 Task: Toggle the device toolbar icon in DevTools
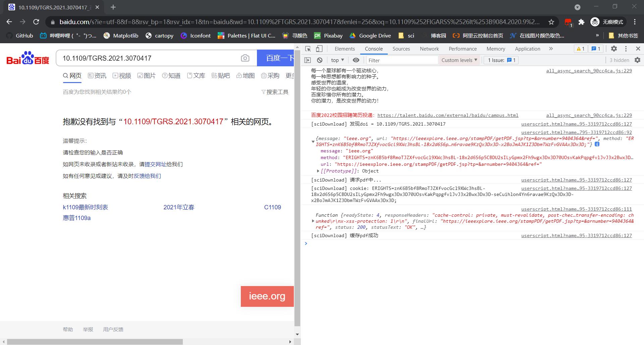(x=319, y=49)
